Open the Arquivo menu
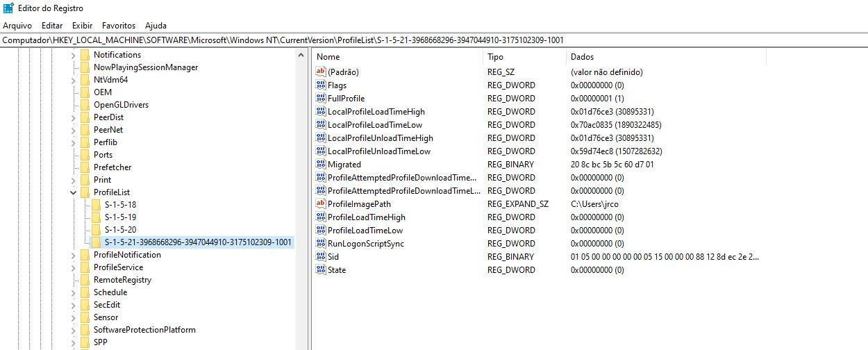The height and width of the screenshot is (350, 868). tap(17, 25)
